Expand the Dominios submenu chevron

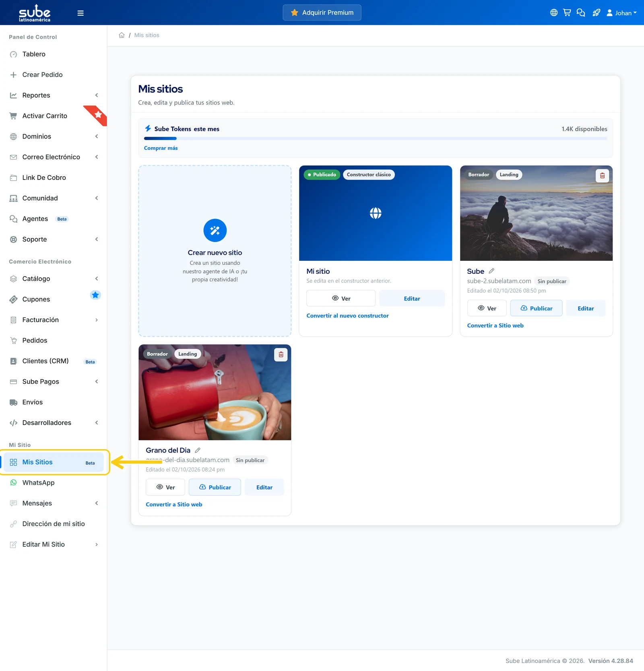tap(97, 136)
